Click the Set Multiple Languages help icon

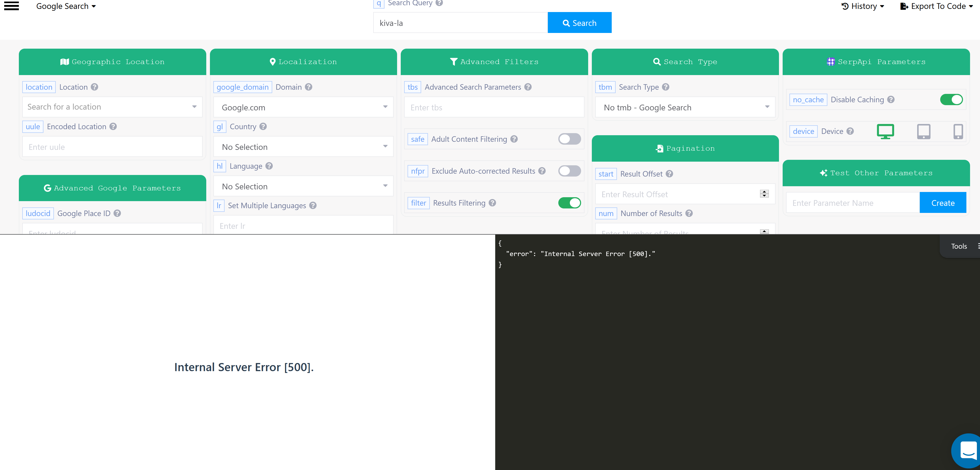(313, 206)
